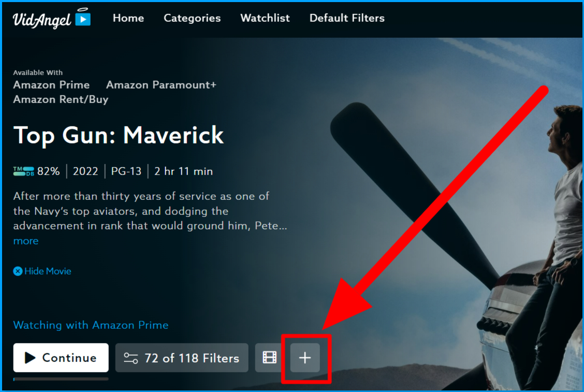Select the Amazon Paramount+ availability option
The image size is (584, 392).
(161, 85)
